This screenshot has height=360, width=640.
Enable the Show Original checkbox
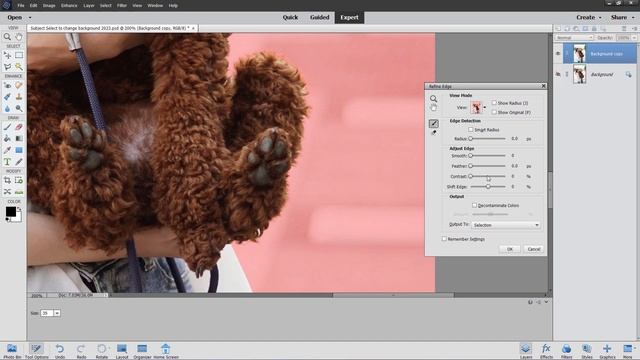(x=494, y=112)
